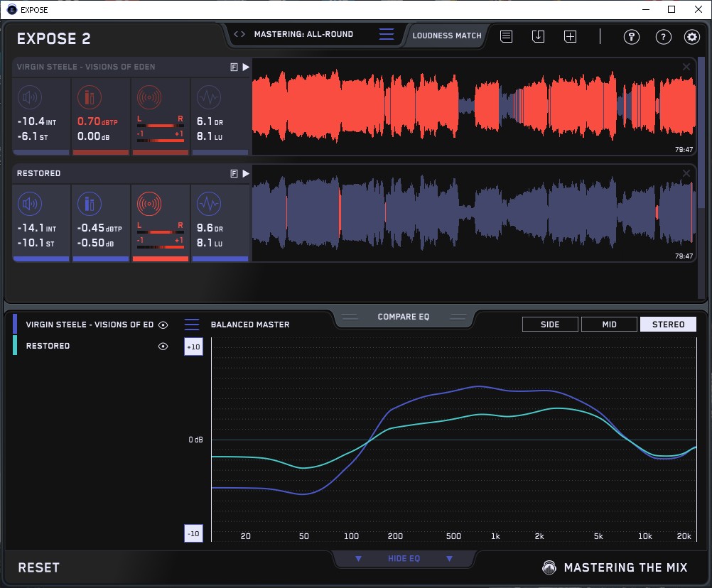Open the settings gear in the top bar
This screenshot has width=712, height=588.
tap(691, 37)
